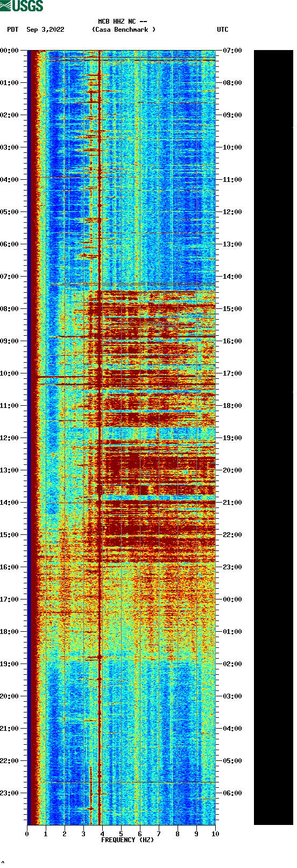
Task: Click the PDT time label '08:00'
Action: (10, 309)
